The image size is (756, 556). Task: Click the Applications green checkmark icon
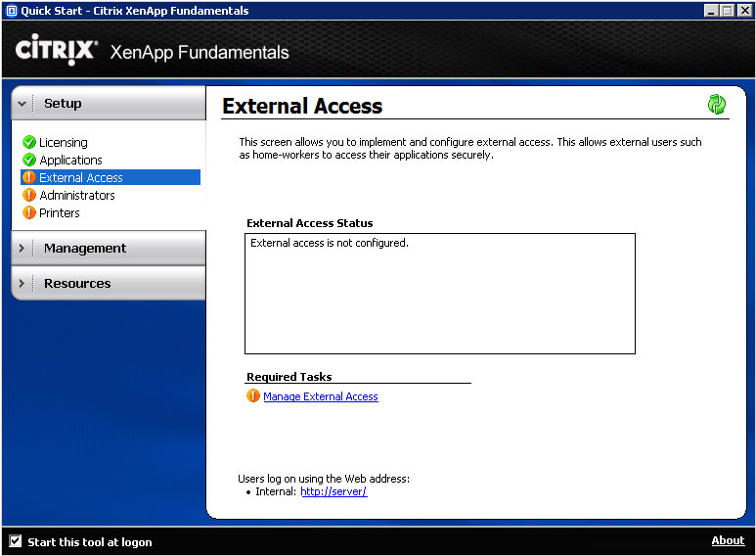[29, 160]
